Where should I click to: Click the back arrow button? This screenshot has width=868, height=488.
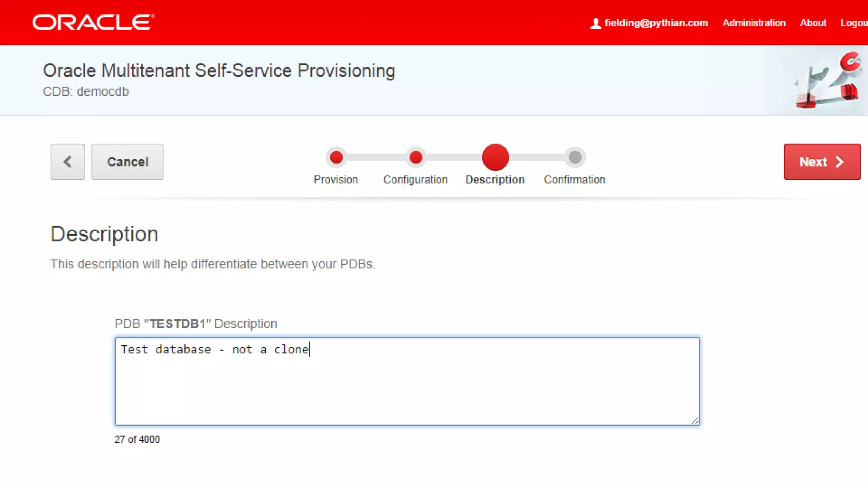(x=68, y=162)
